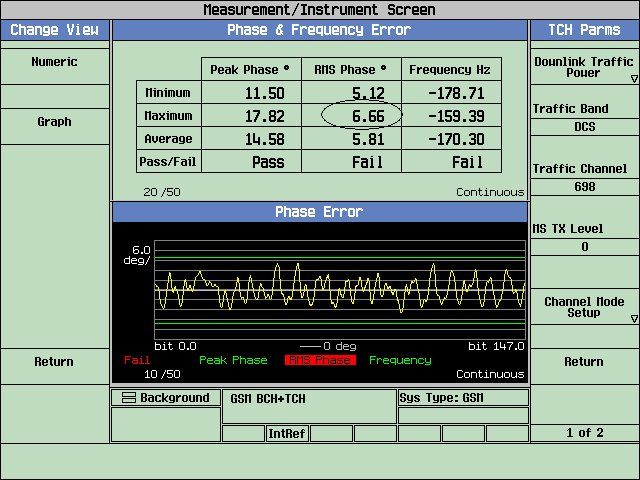
Task: Click the Phase Error graph title
Action: 320,212
